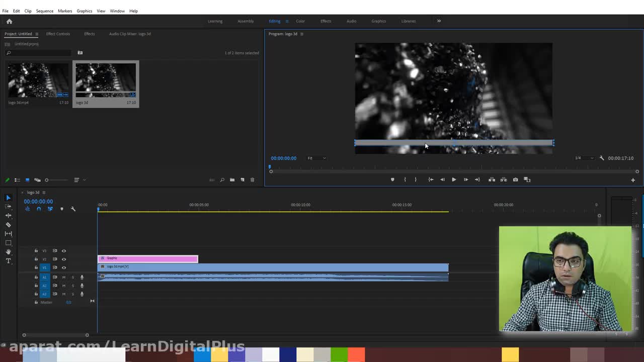Viewport: 644px width, 362px height.
Task: Open the 1/4 playback resolution dropdown
Action: pyautogui.click(x=584, y=158)
